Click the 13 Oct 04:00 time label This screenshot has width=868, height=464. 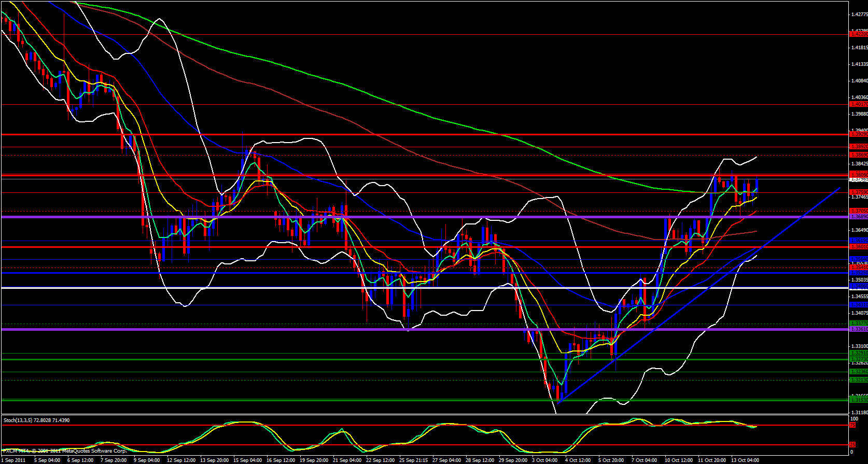[745, 460]
